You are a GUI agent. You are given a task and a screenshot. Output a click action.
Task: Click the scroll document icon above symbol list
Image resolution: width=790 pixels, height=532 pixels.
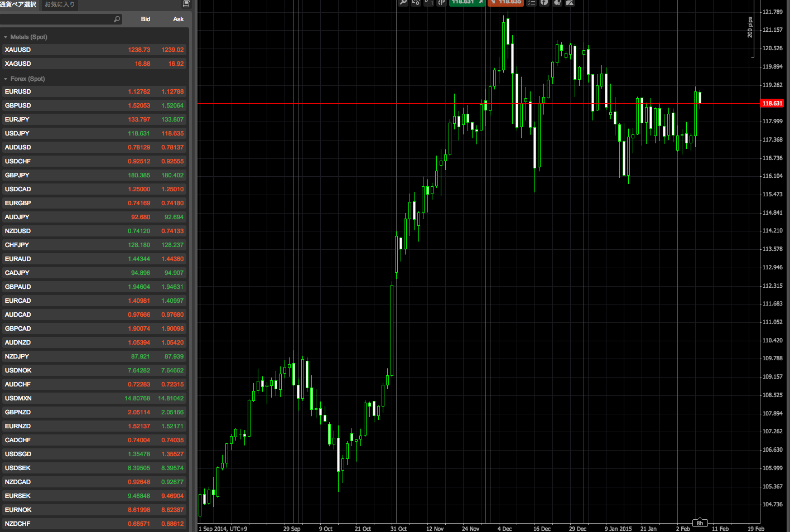click(186, 4)
